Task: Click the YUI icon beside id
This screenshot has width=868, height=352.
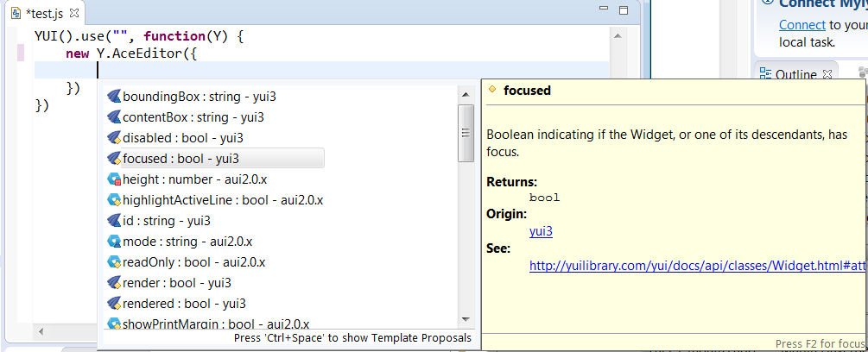Action: pos(114,221)
